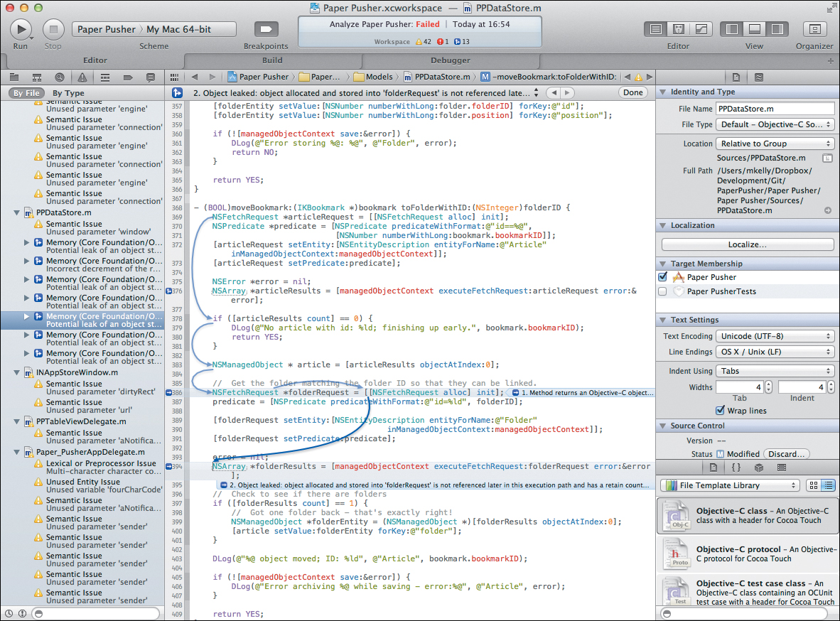Click the Discard... source control button
840x621 pixels.
point(786,454)
